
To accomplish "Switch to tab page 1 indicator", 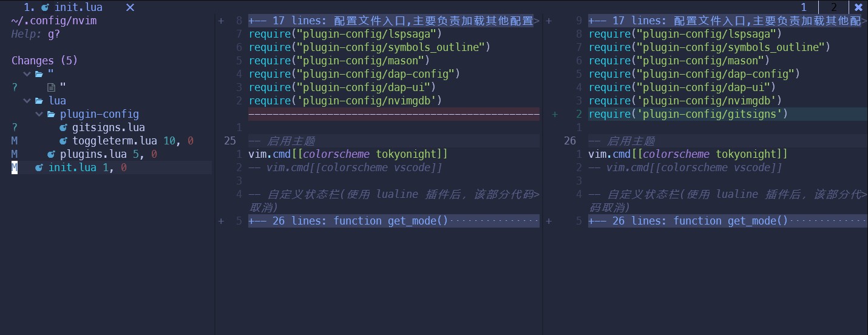I will tap(804, 7).
